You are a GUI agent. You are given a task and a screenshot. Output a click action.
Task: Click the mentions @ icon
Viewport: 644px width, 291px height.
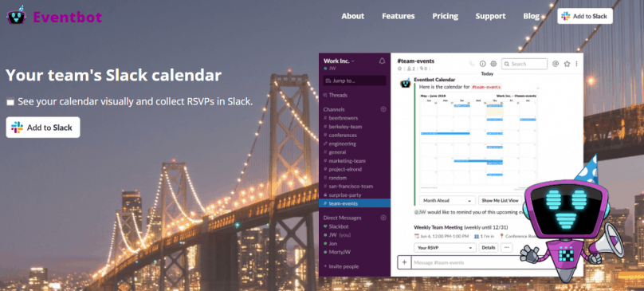(x=556, y=64)
